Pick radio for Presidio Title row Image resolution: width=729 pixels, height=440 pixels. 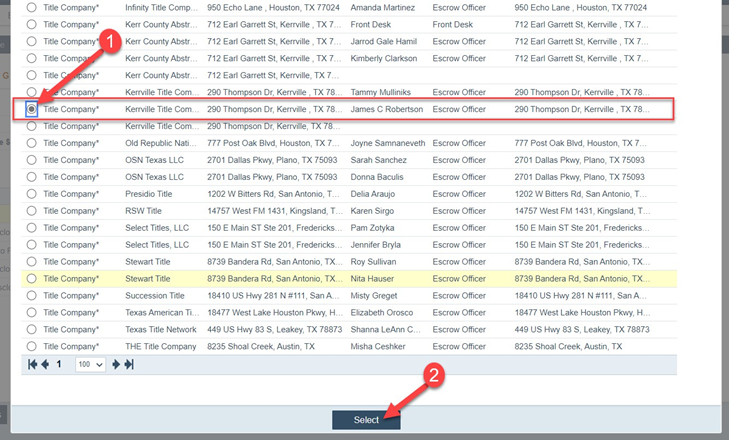[x=32, y=193]
